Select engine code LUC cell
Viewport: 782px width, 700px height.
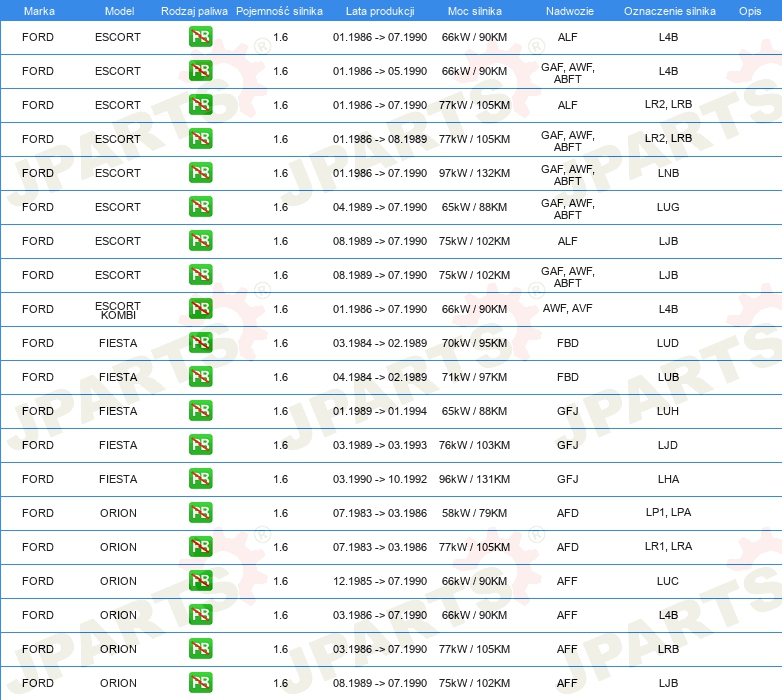click(x=668, y=581)
